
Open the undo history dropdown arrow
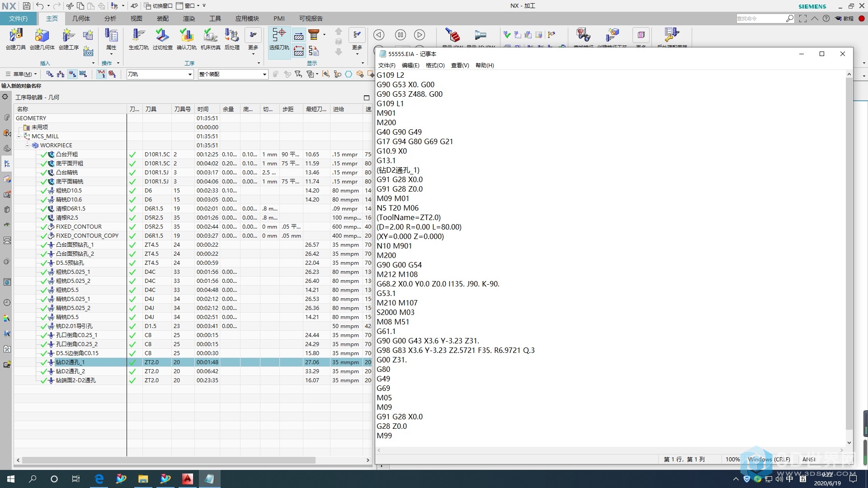click(48, 6)
